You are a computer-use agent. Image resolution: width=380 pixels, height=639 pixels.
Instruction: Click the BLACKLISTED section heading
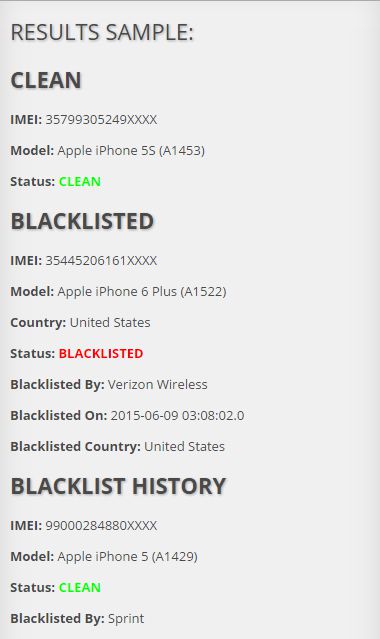click(x=82, y=221)
